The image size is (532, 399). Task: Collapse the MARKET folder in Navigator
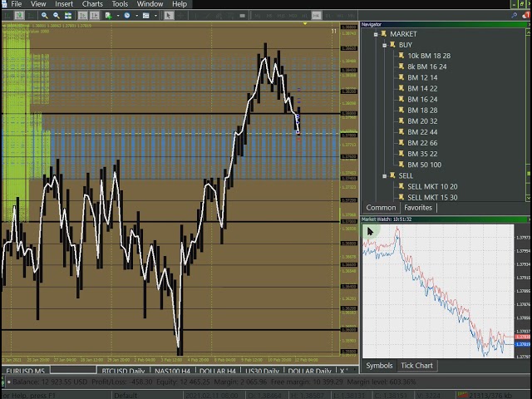tap(376, 34)
